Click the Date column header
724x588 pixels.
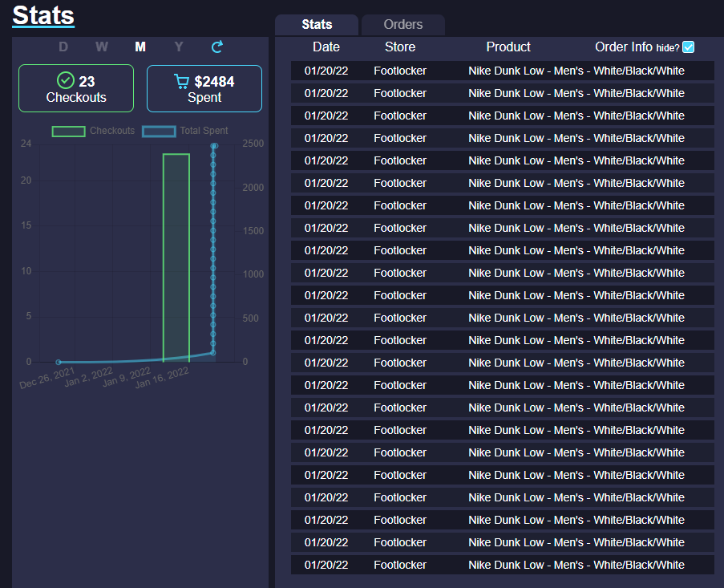(326, 47)
